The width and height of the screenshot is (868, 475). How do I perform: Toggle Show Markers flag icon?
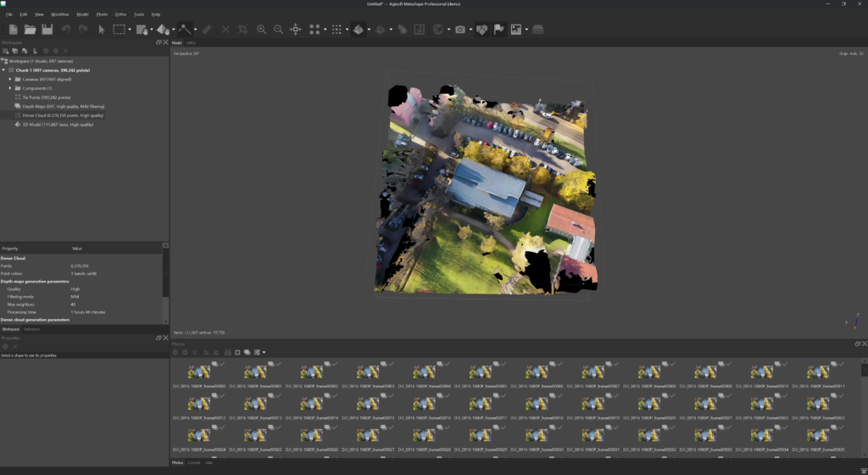tap(498, 30)
